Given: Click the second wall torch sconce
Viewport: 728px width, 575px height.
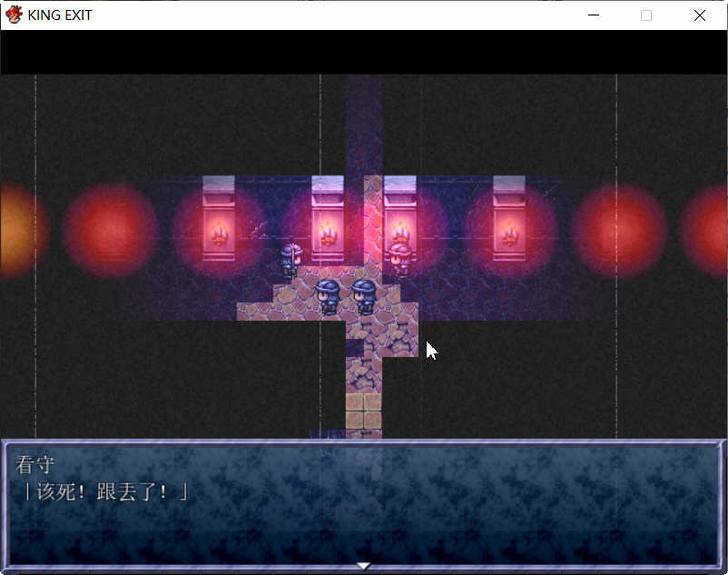Looking at the screenshot, I should [329, 227].
